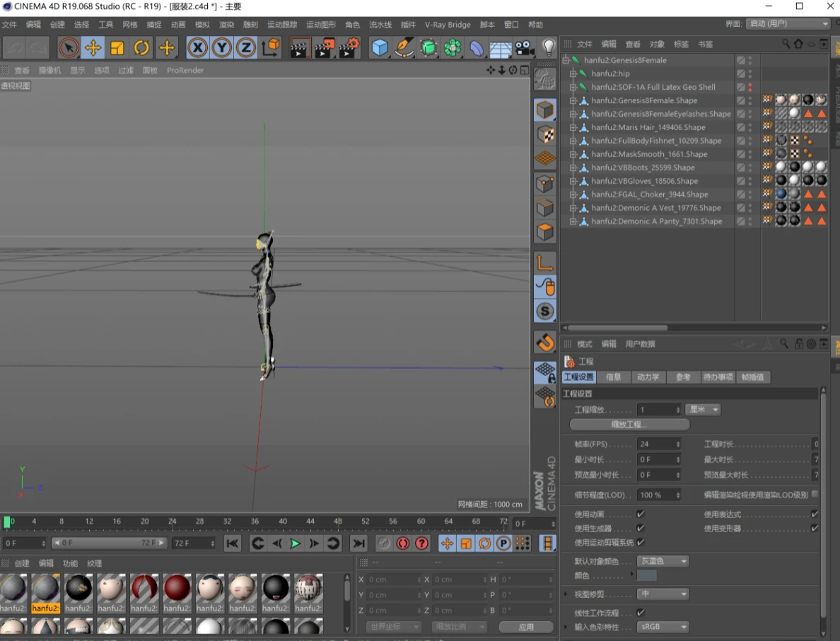Select the spline pen tool
The image size is (840, 641).
pyautogui.click(x=404, y=47)
